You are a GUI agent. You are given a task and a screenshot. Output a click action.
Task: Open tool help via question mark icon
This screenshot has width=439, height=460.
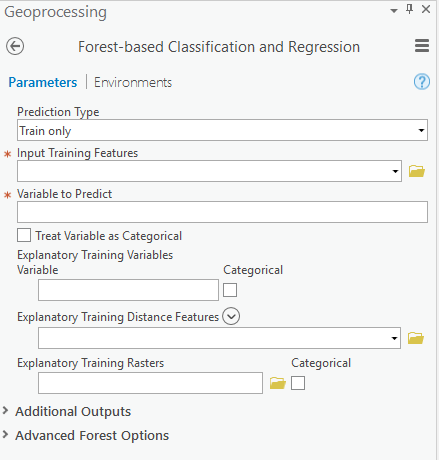pos(422,82)
